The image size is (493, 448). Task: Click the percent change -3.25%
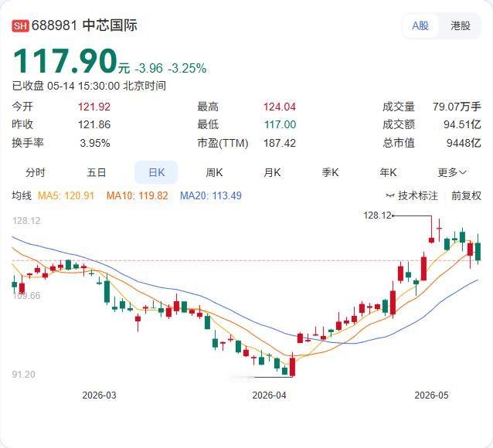[187, 68]
